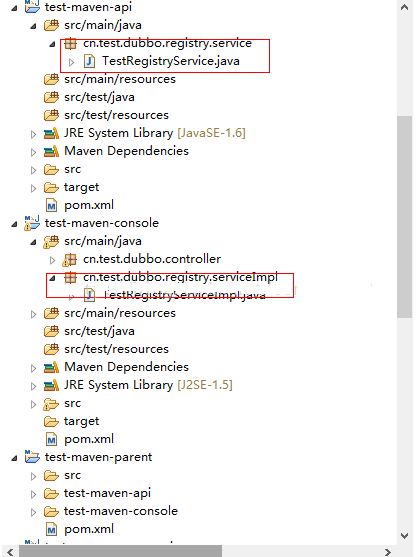Click the cn.test.dubbo.controller package icon
The image size is (419, 557).
[69, 260]
